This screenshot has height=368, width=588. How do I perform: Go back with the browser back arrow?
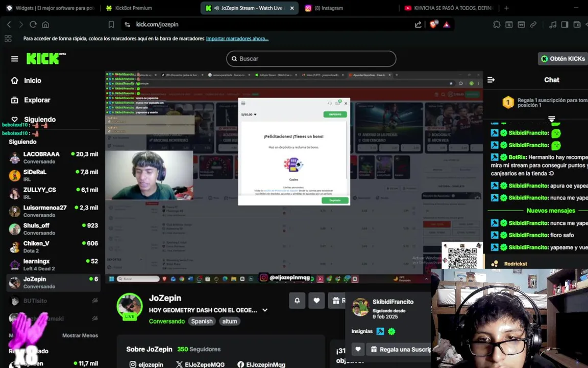tap(9, 25)
